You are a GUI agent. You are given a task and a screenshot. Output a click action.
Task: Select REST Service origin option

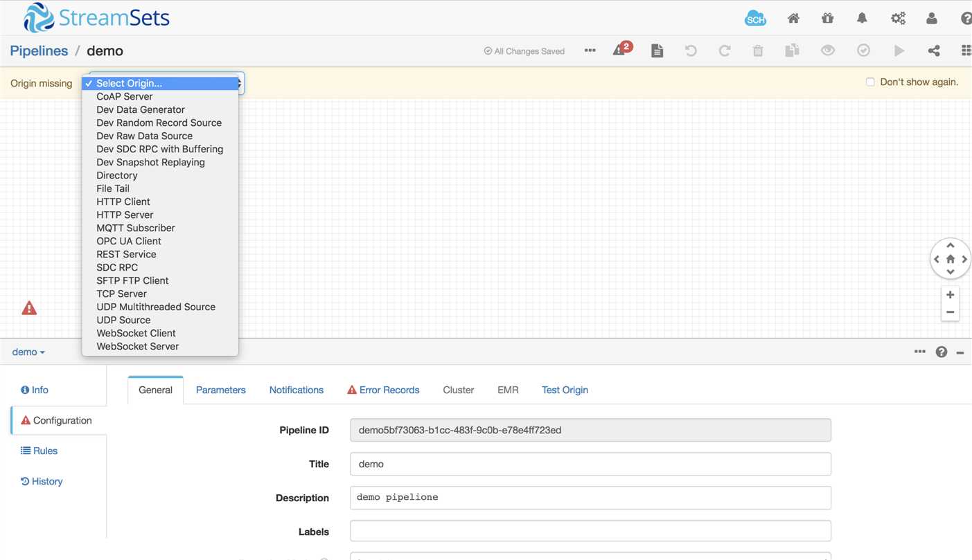(x=160, y=254)
